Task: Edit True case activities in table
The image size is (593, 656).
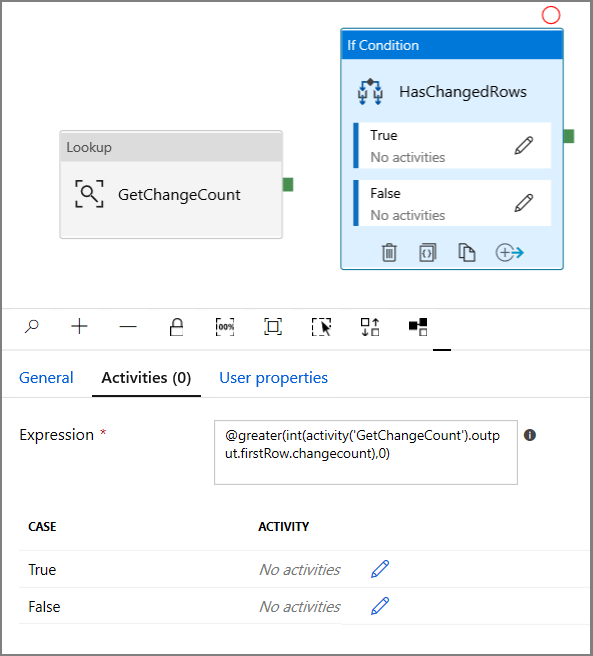Action: [380, 569]
